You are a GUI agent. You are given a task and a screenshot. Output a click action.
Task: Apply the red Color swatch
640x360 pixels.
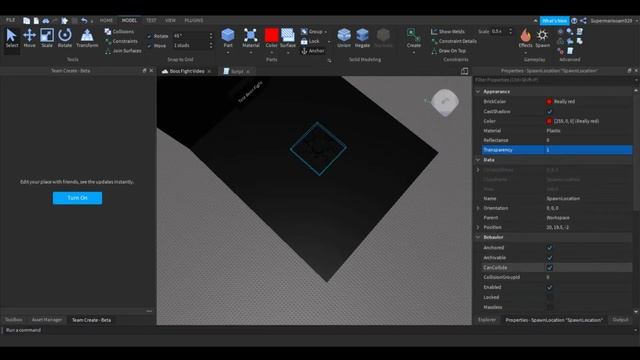pyautogui.click(x=271, y=35)
